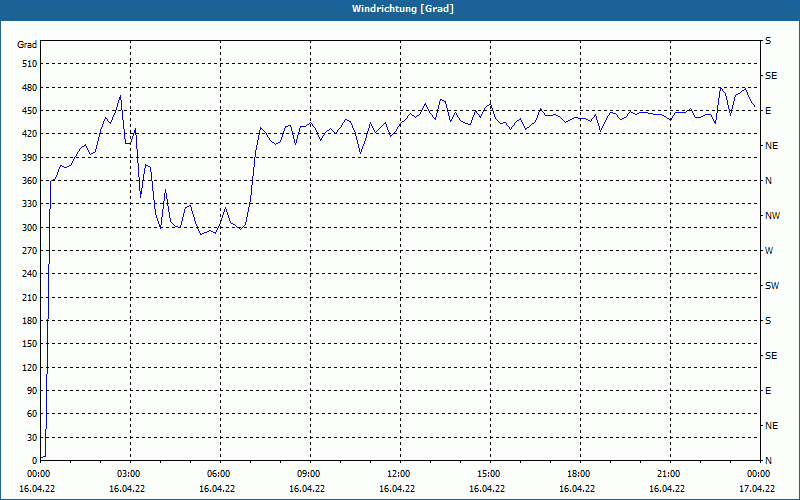Screen dimensions: 800x500
Task: Click the NW compass label
Action: click(772, 216)
